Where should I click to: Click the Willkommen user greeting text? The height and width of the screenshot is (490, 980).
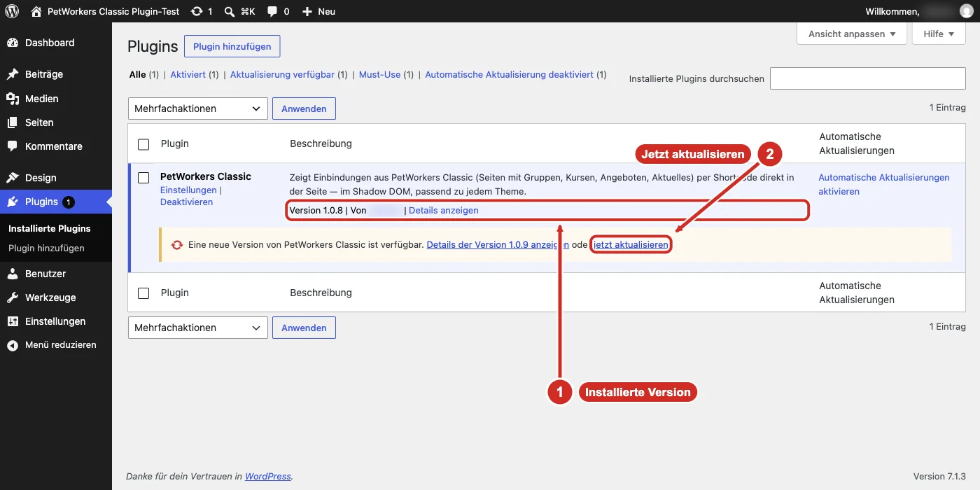(x=892, y=11)
